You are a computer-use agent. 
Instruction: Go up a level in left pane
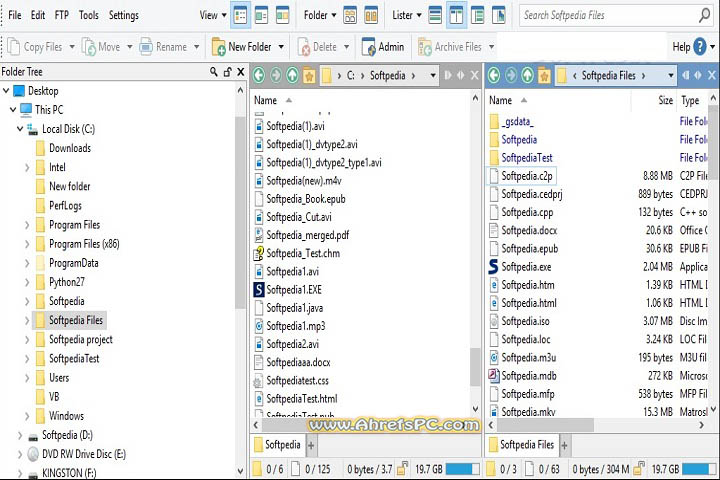pyautogui.click(x=292, y=75)
